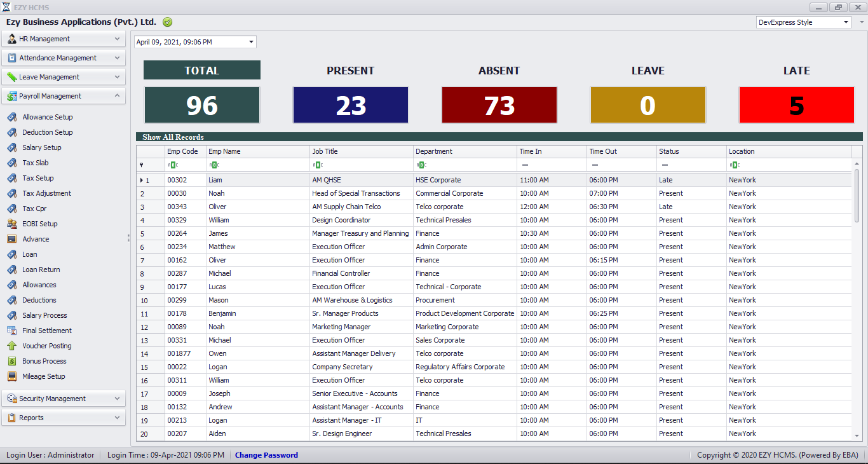This screenshot has height=464, width=868.
Task: Click the EOBI Setup icon
Action: point(11,224)
